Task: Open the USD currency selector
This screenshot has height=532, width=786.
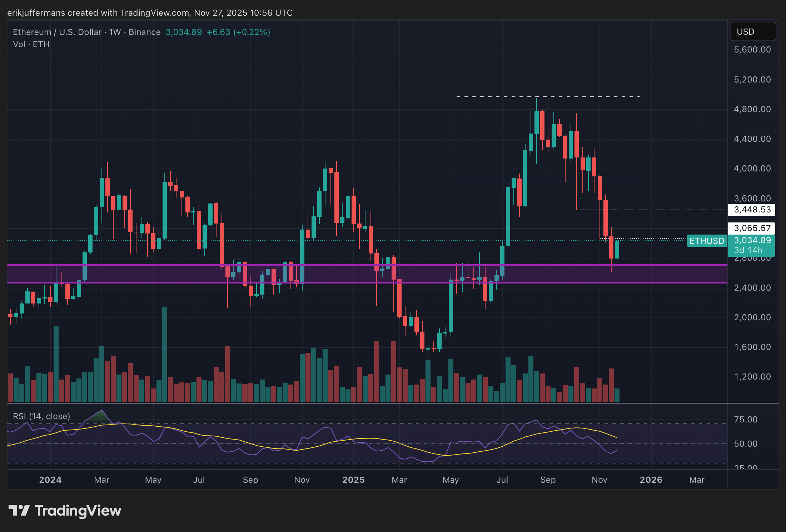Action: tap(752, 32)
